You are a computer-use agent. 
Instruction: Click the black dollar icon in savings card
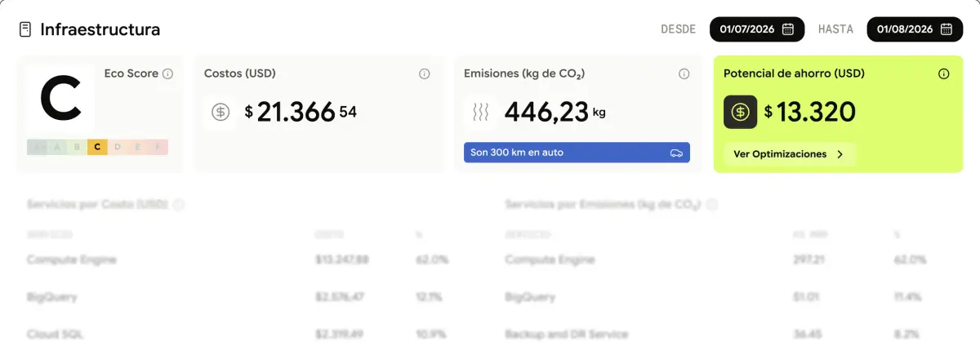pyautogui.click(x=741, y=112)
